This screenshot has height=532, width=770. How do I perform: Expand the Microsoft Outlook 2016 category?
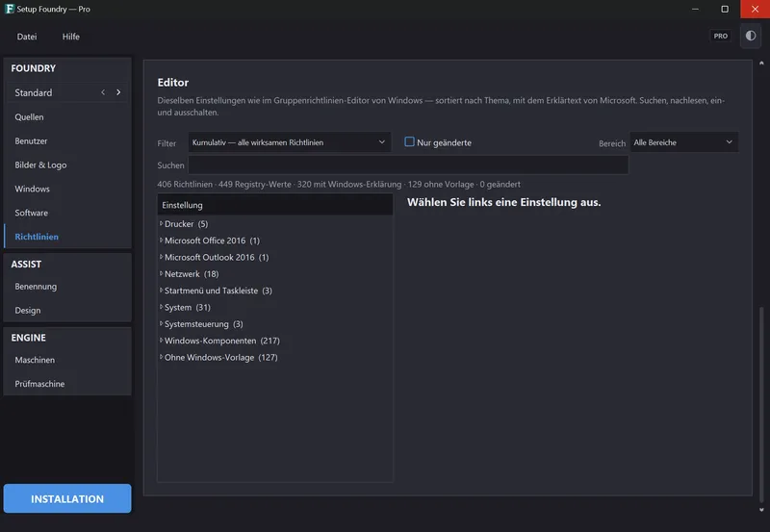coord(161,257)
